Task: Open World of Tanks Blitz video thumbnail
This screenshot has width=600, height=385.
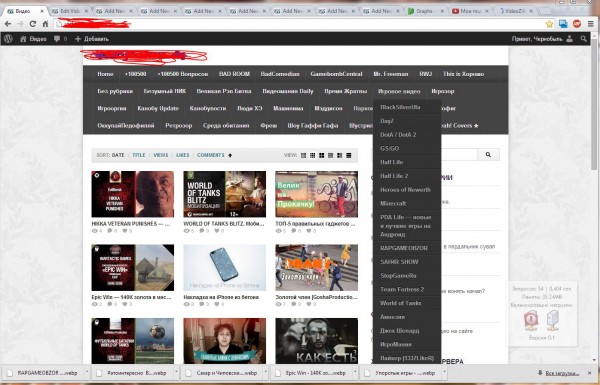Action: click(x=225, y=194)
